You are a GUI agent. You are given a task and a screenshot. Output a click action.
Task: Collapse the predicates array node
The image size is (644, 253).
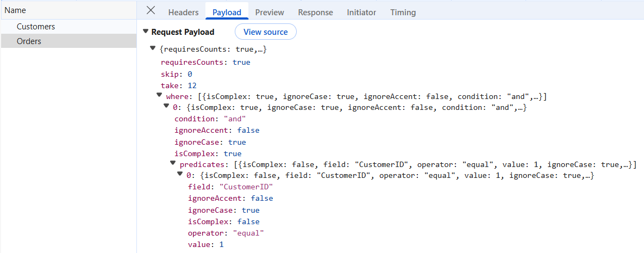(x=173, y=163)
